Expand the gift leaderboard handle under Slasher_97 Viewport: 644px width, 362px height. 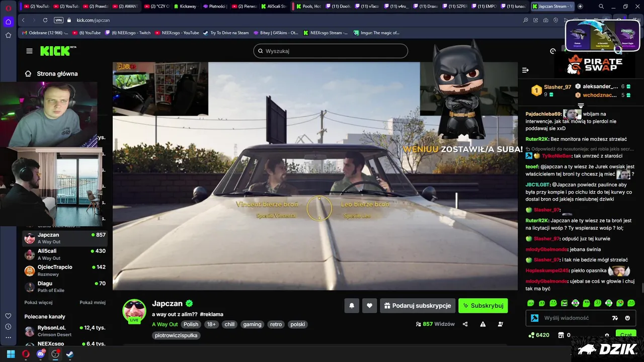581,106
